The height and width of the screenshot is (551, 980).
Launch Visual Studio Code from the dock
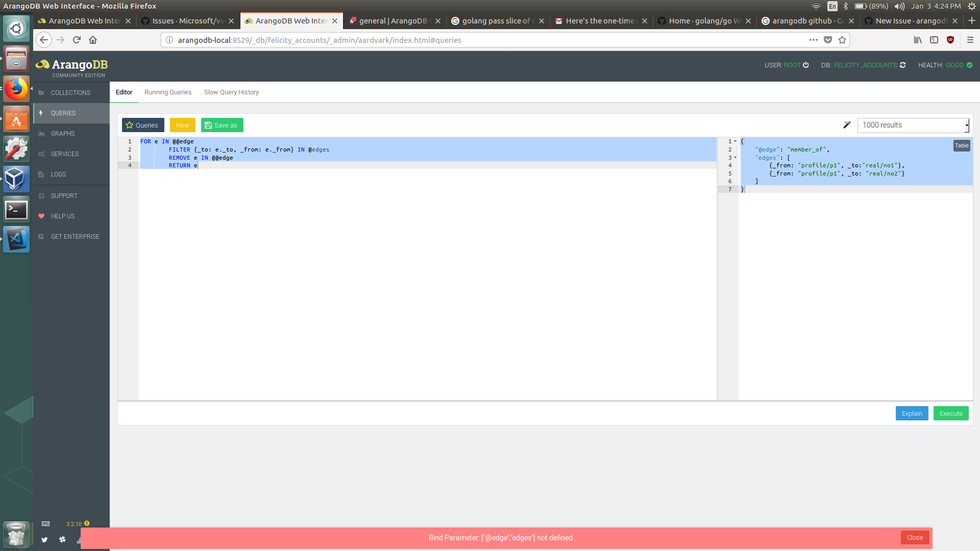(16, 239)
